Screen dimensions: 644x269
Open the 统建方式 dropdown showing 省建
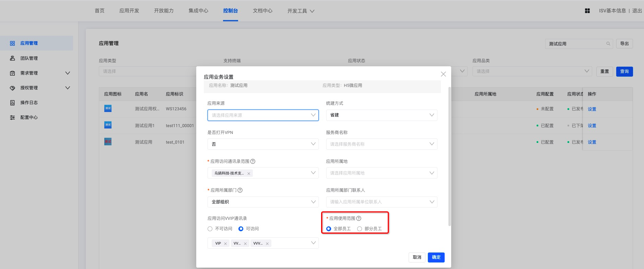tap(382, 115)
